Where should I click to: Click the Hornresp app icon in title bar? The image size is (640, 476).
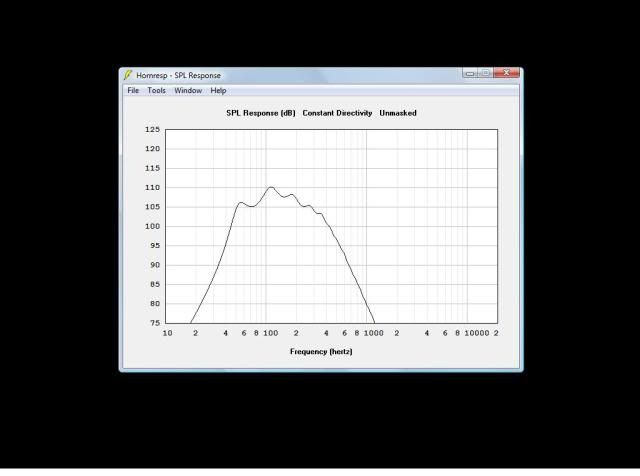(x=128, y=75)
